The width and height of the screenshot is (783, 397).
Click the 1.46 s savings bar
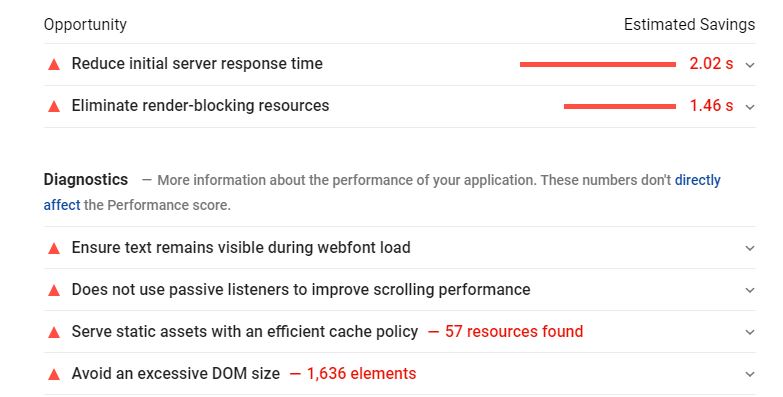click(620, 106)
